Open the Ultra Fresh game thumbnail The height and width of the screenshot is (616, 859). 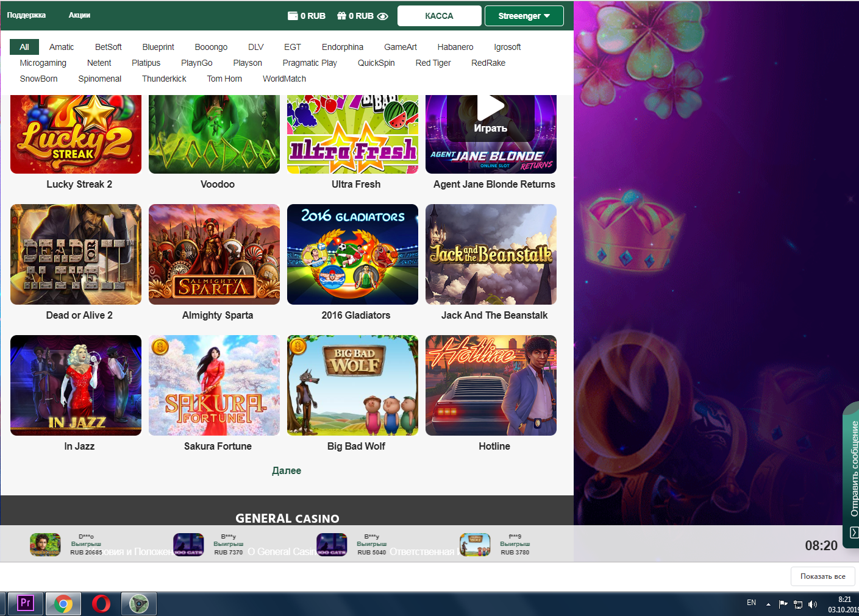click(352, 134)
